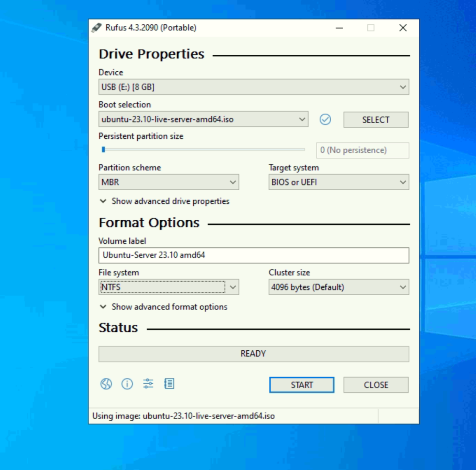Expand Show advanced drive properties
476x470 pixels.
(164, 201)
